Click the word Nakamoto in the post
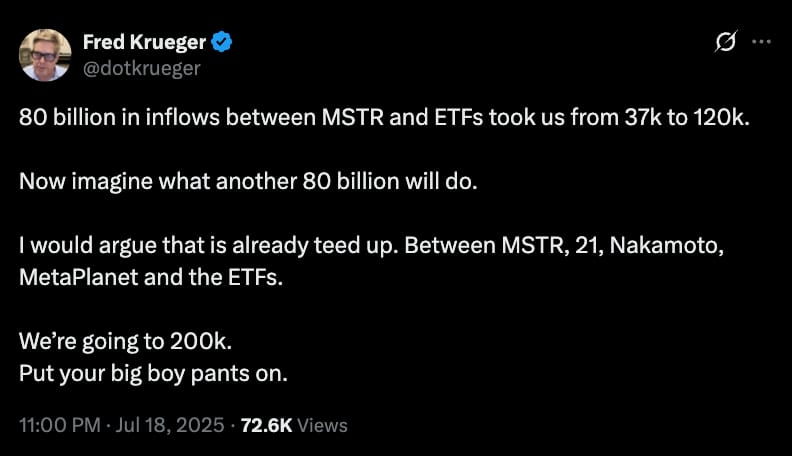Image resolution: width=792 pixels, height=456 pixels. pos(667,245)
